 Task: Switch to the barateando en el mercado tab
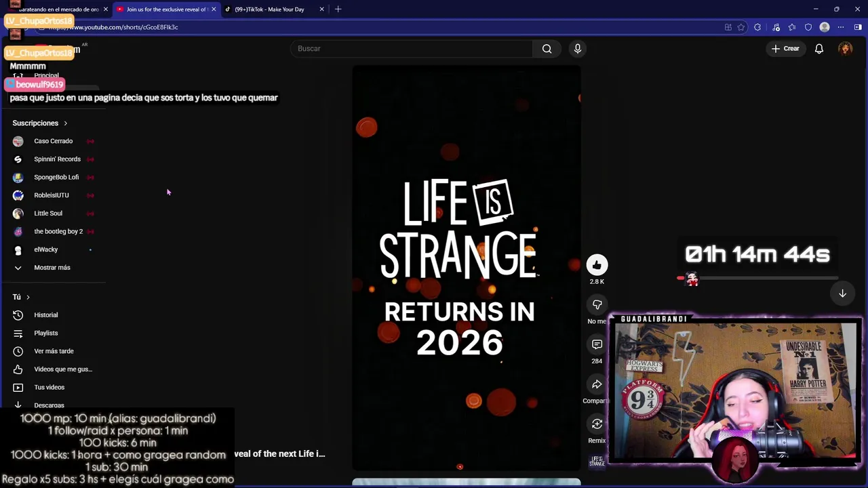[x=58, y=9]
